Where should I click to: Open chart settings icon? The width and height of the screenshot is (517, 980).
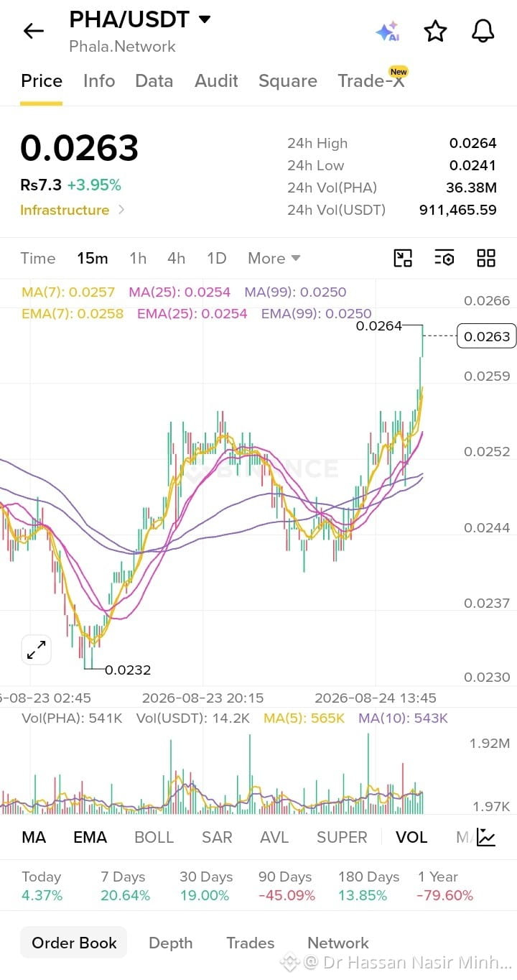(x=444, y=258)
